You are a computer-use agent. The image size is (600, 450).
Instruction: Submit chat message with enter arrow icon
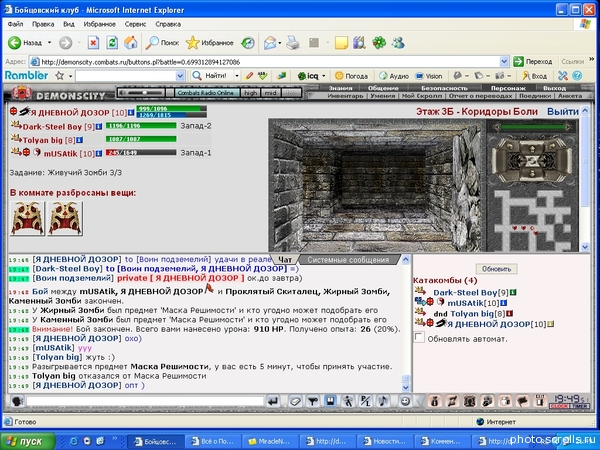(x=273, y=401)
